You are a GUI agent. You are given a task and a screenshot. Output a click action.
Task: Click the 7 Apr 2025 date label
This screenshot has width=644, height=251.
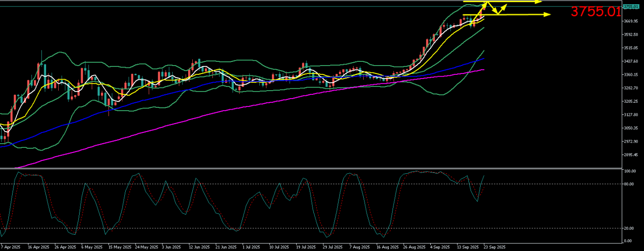10,247
